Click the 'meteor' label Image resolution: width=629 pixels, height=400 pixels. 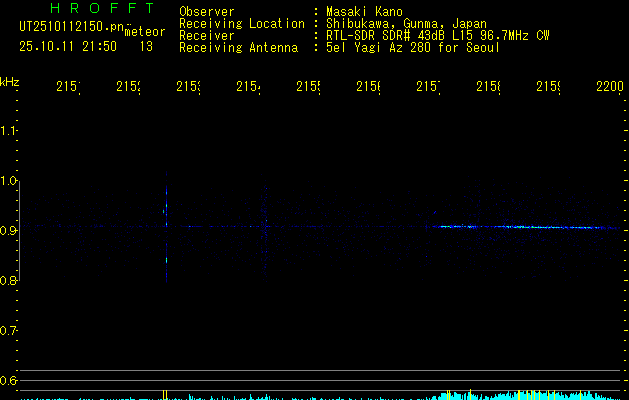tap(145, 32)
